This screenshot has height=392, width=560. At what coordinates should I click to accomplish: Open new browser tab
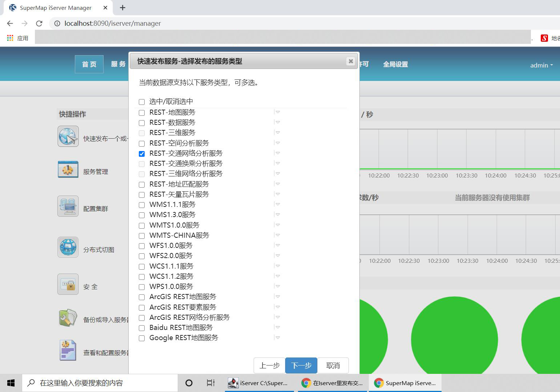point(122,8)
